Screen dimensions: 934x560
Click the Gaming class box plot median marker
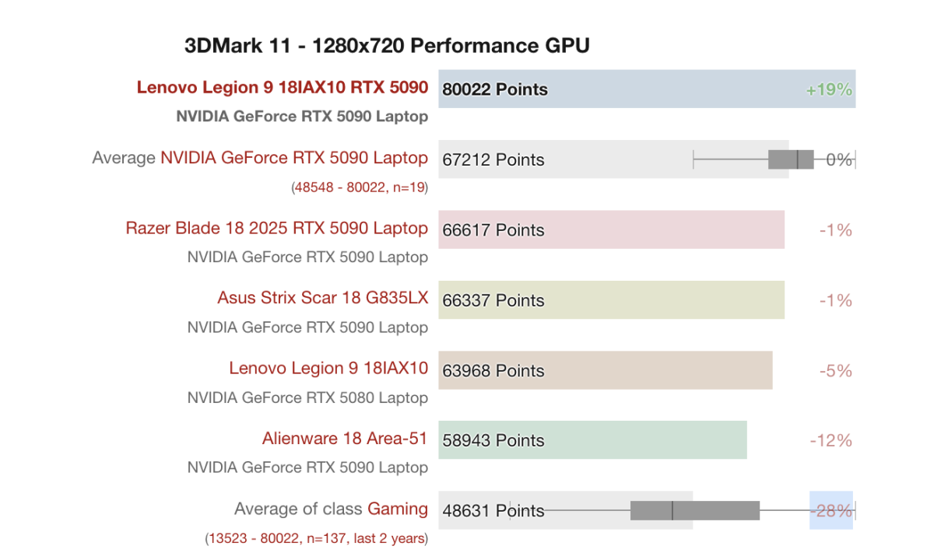tap(672, 510)
